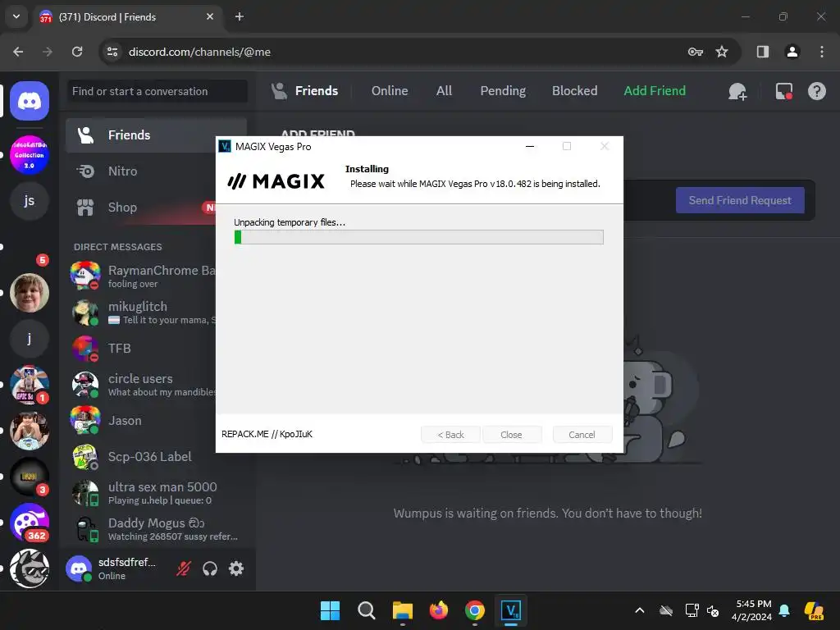Screen dimensions: 840x630
Task: Close the Discord Friends tab
Action: 210,16
